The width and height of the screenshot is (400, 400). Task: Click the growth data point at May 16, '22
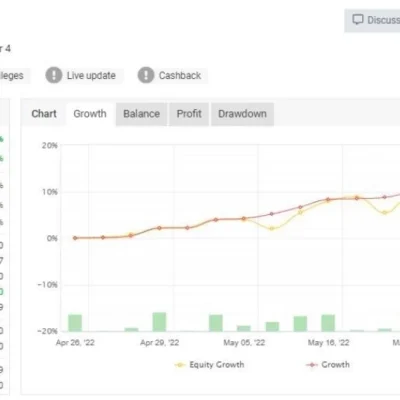pyautogui.click(x=328, y=199)
